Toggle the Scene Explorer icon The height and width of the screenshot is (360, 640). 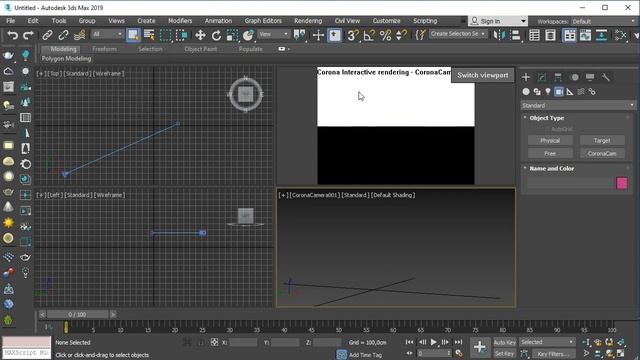[534, 36]
